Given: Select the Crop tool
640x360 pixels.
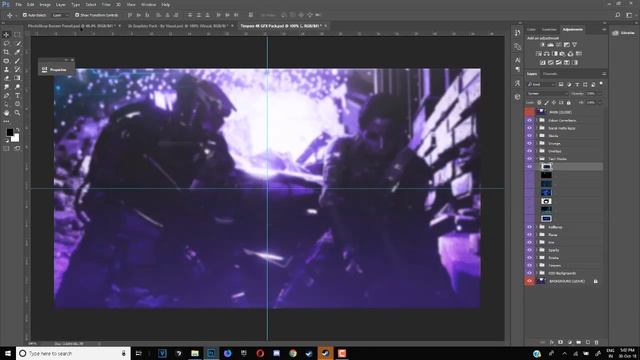Looking at the screenshot, I should click(6, 52).
